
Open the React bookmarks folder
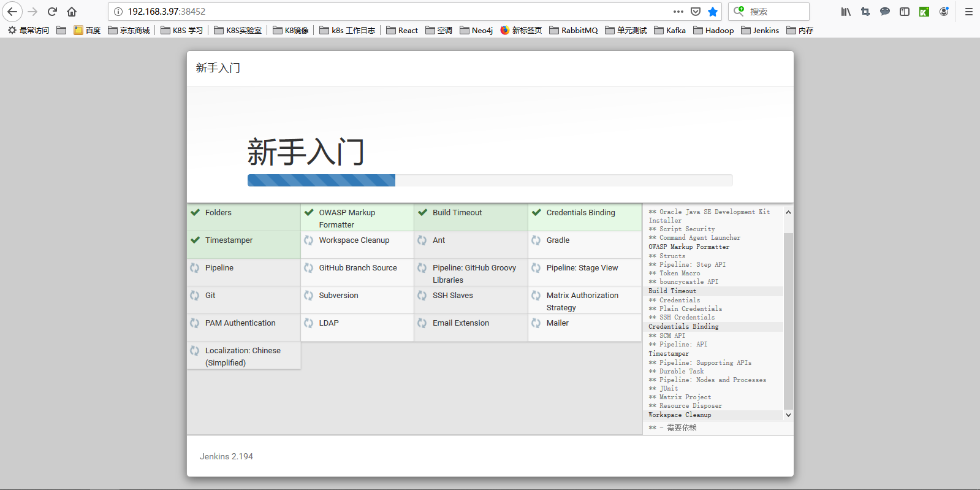tap(402, 30)
